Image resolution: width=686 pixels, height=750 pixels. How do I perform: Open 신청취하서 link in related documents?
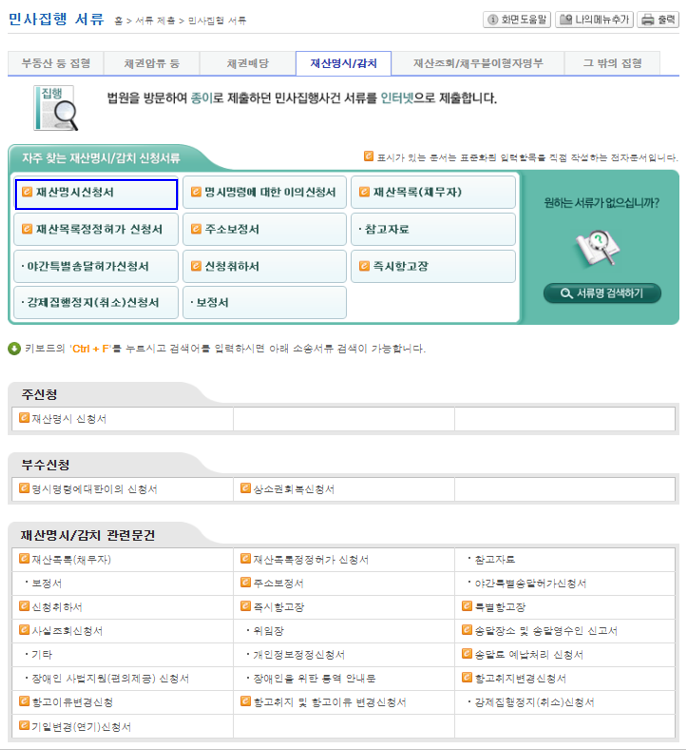(x=57, y=607)
